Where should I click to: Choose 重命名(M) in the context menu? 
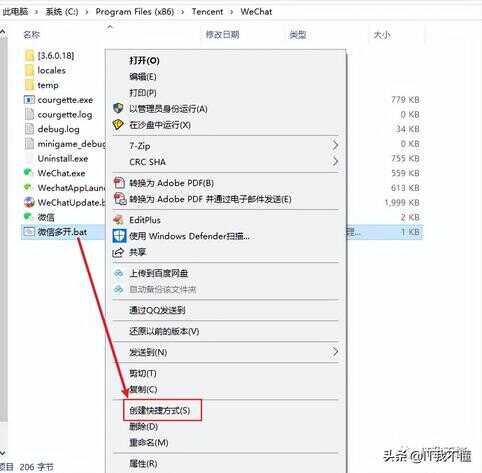pyautogui.click(x=149, y=443)
